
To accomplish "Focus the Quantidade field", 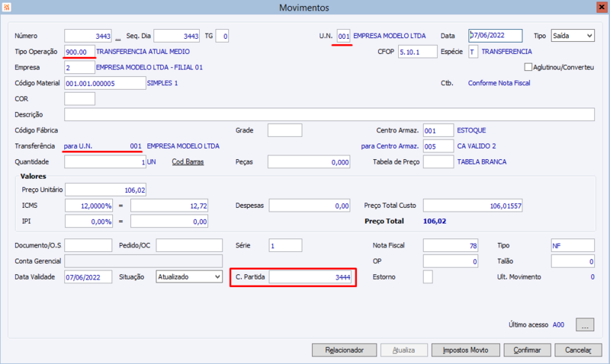I will tap(105, 162).
